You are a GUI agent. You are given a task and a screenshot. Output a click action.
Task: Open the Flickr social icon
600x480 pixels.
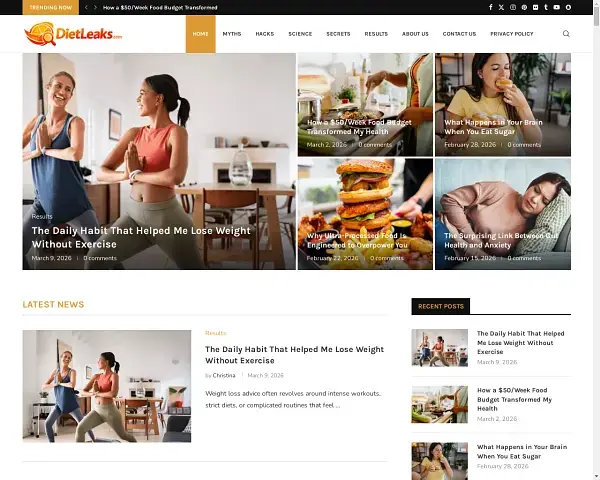535,7
